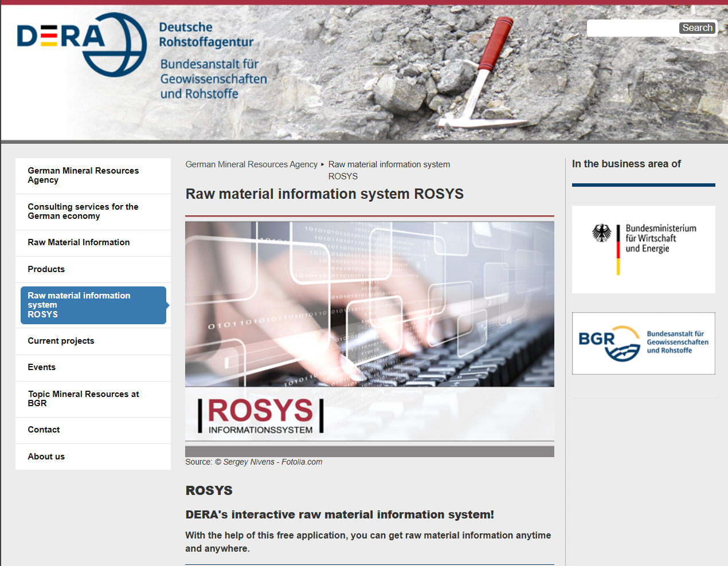Screen dimensions: 728x566
Task: Click breadcrumb German Mineral Resources Agency
Action: coord(251,164)
